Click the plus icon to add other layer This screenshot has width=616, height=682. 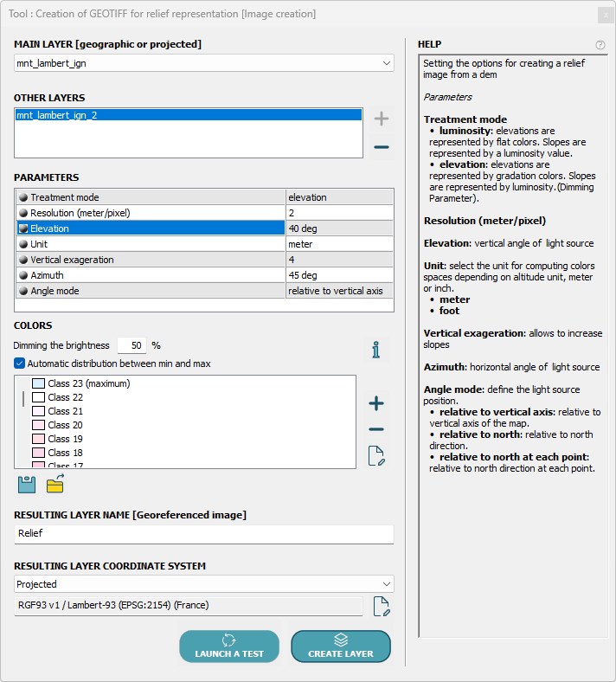tap(381, 119)
